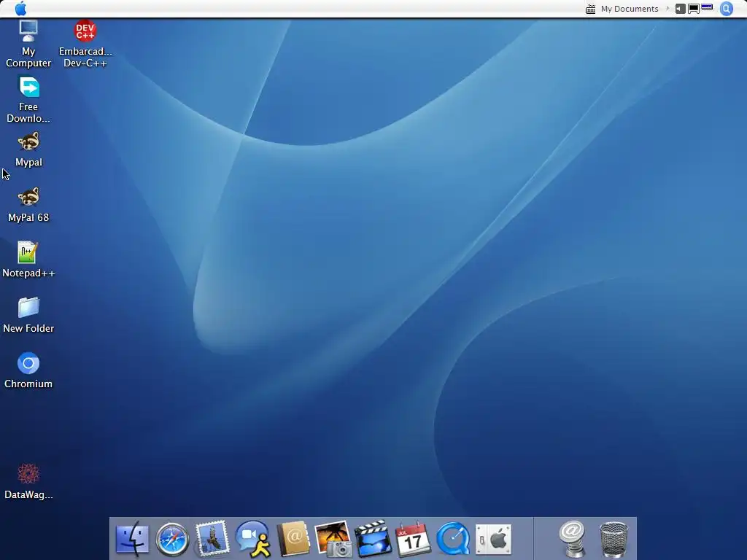Image resolution: width=747 pixels, height=560 pixels.
Task: Click the speaker volume tray icon
Action: pos(681,9)
